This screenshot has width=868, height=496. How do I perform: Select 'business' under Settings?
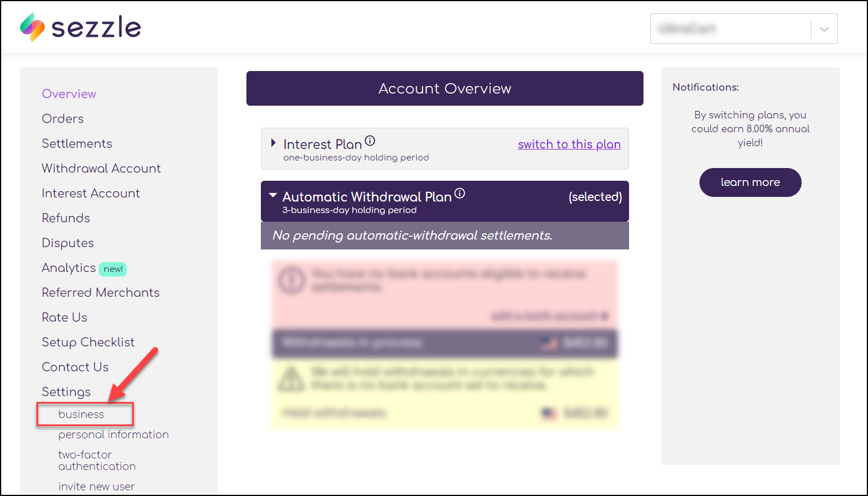[x=81, y=414]
